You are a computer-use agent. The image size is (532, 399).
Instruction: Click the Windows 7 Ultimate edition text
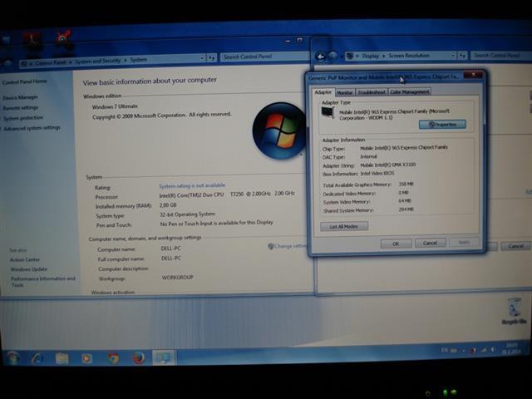pyautogui.click(x=115, y=106)
